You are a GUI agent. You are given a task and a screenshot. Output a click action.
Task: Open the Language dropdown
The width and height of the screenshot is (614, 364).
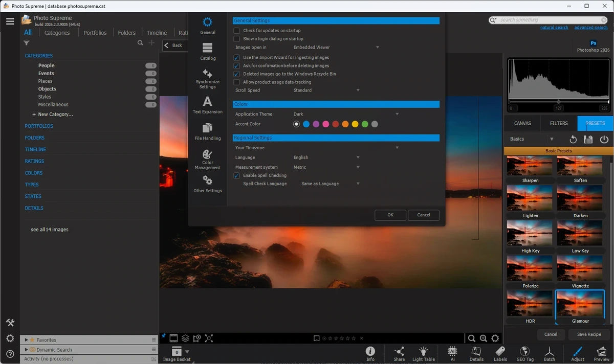326,158
